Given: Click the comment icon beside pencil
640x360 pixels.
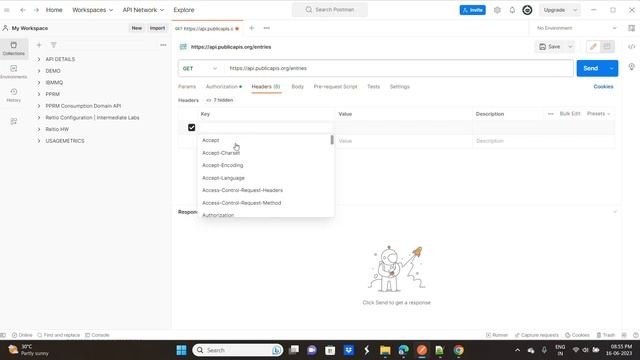Looking at the screenshot, I should 607,47.
